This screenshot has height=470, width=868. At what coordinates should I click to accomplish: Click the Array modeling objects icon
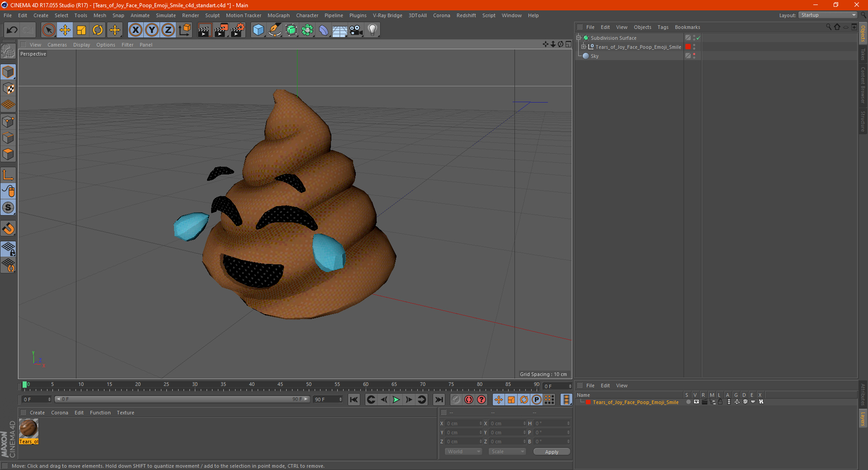pos(308,30)
